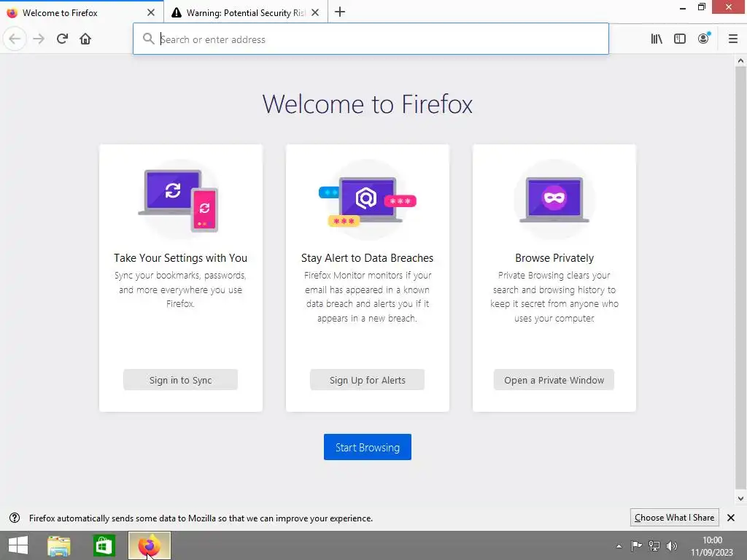Open the volume speaker tray icon
Viewport: 747px width, 560px height.
pos(672,545)
